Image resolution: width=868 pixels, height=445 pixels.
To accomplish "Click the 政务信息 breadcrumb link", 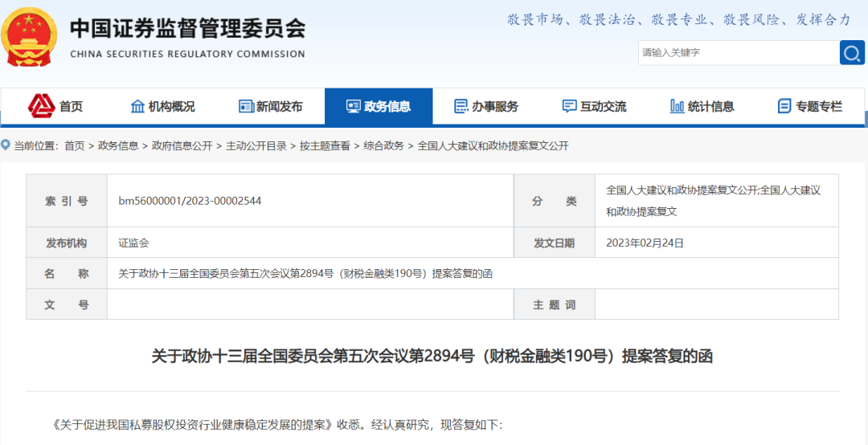I will tap(118, 146).
